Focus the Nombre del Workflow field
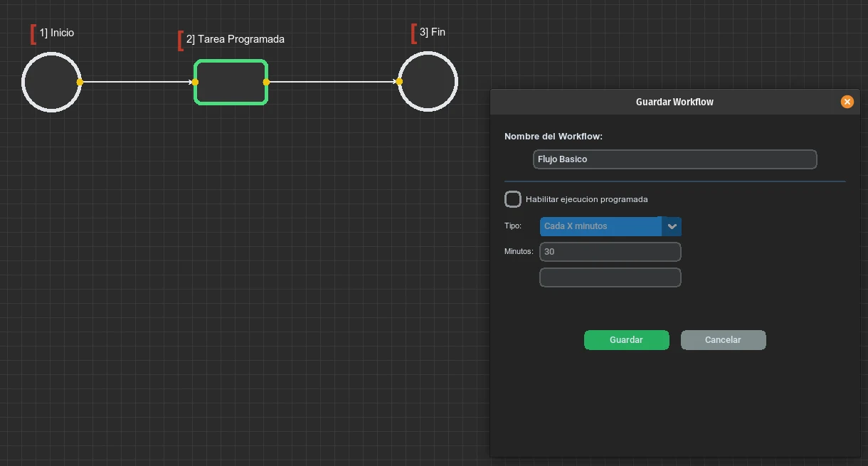This screenshot has width=868, height=466. point(674,159)
